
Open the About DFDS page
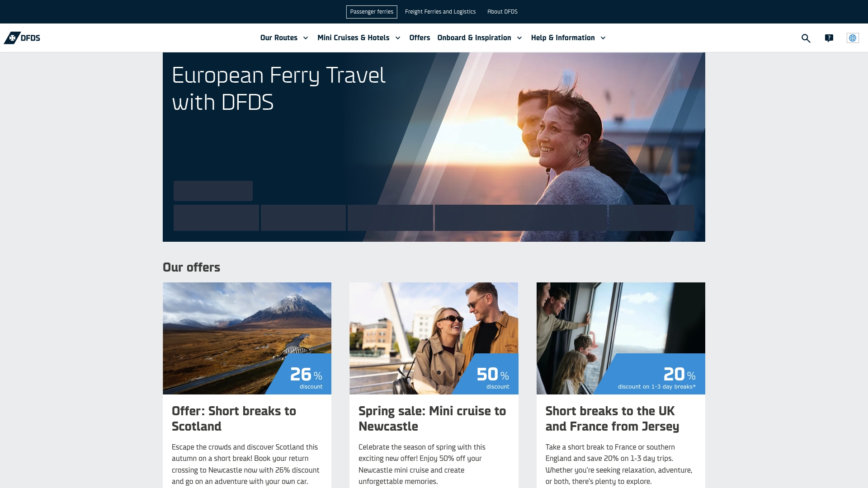tap(502, 12)
